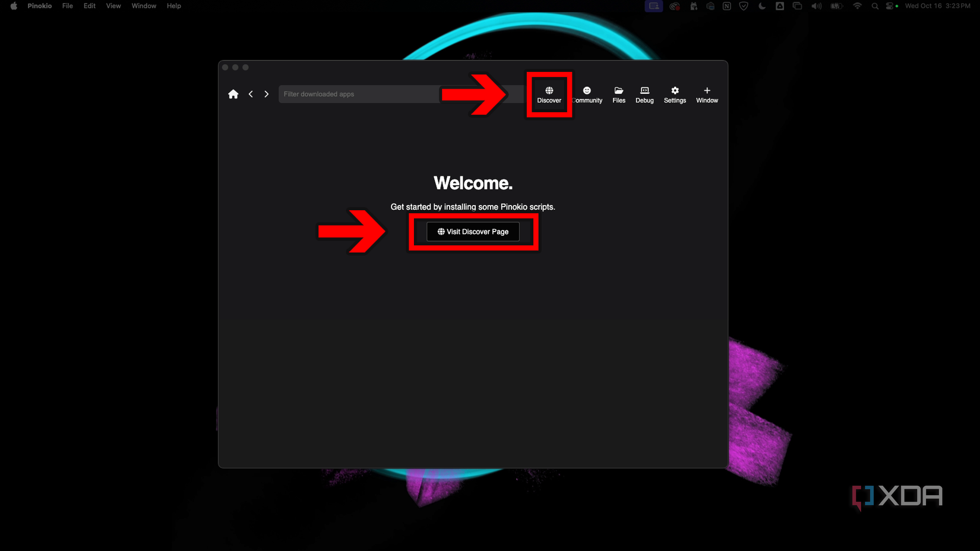
Task: Open the Debug panel
Action: [x=644, y=95]
